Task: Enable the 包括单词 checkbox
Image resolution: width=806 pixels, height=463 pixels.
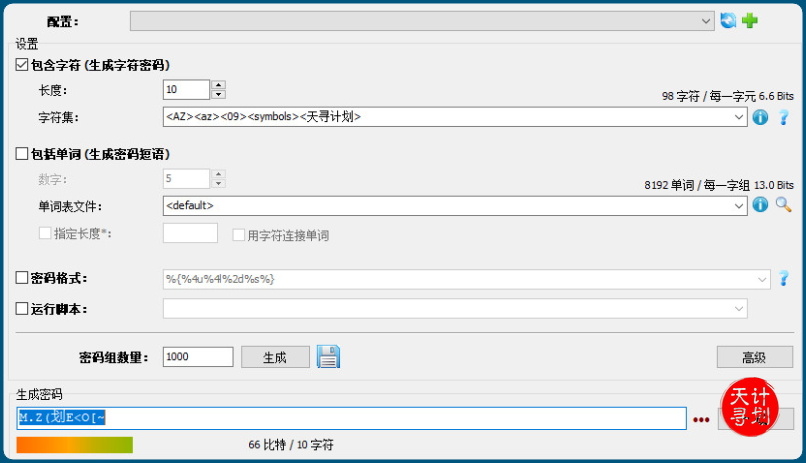Action: (x=23, y=154)
